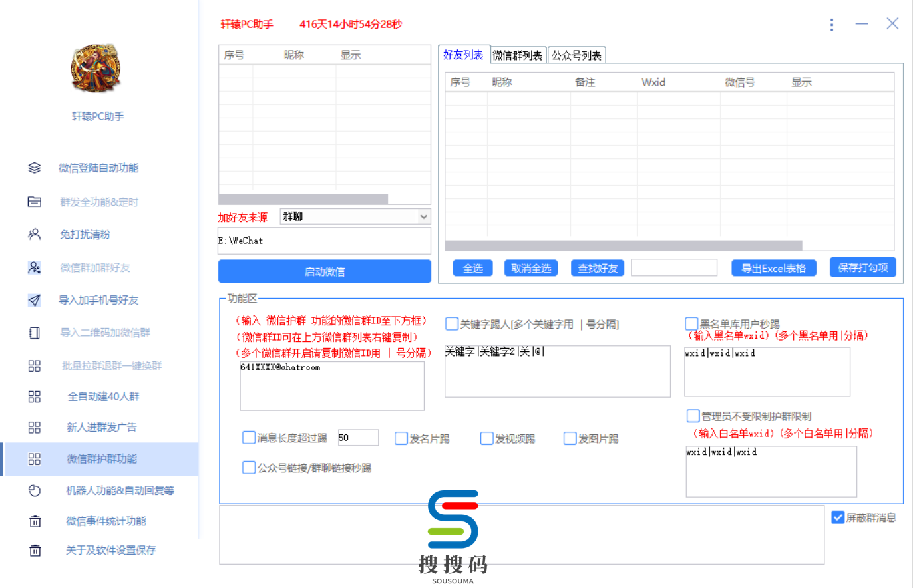Open the 微信群列表 tab
The width and height of the screenshot is (913, 588).
[x=518, y=55]
